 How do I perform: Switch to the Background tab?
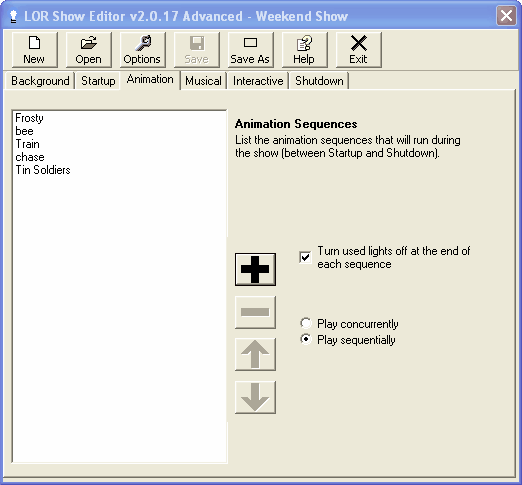click(40, 81)
